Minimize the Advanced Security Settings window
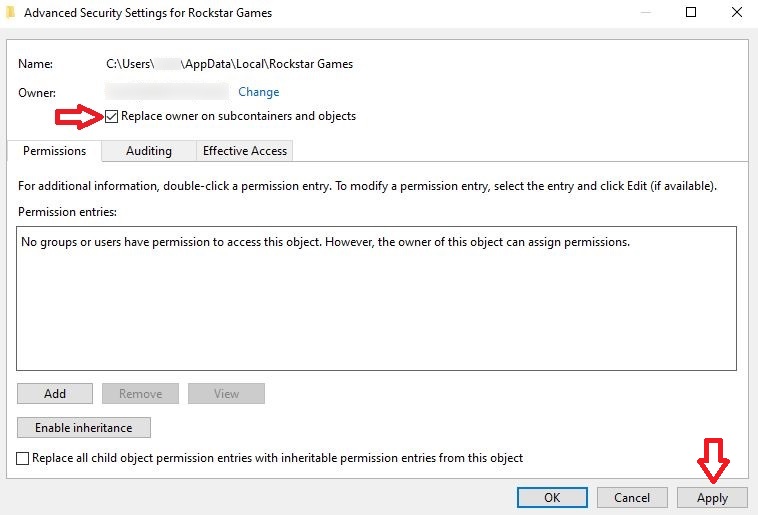The image size is (758, 515). (641, 13)
